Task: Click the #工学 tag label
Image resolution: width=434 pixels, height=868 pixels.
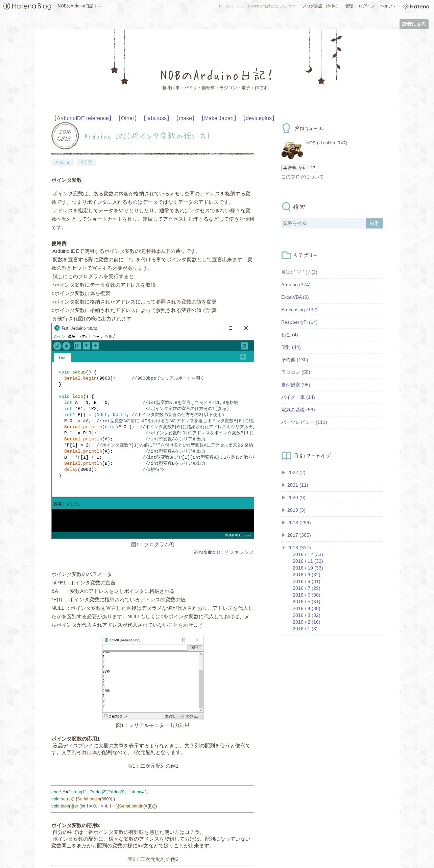Action: (86, 162)
